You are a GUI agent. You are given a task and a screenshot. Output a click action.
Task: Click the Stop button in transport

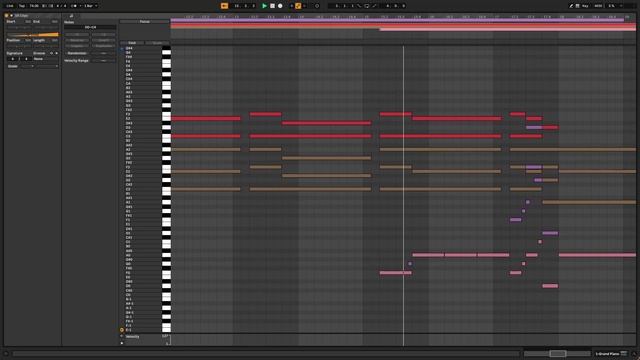click(x=272, y=6)
